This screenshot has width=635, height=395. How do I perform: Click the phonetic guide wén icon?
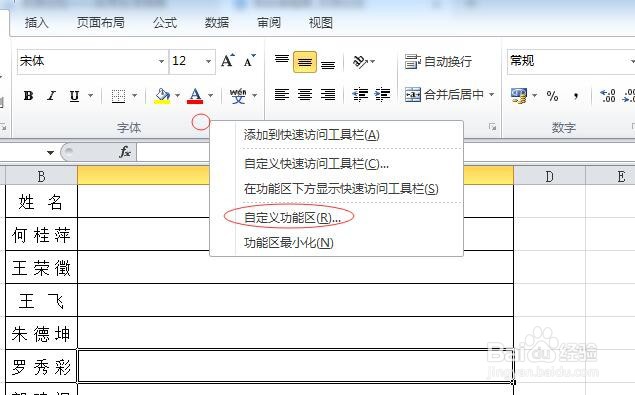pyautogui.click(x=238, y=96)
